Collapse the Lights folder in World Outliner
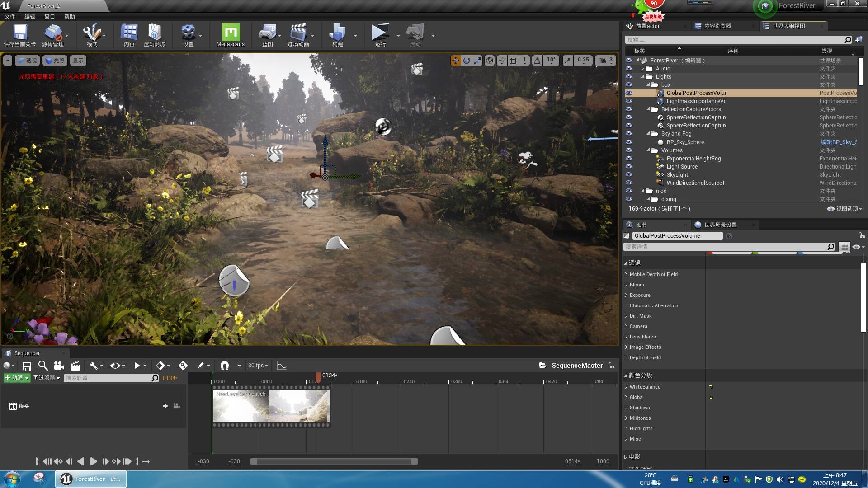This screenshot has height=488, width=868. [642, 76]
